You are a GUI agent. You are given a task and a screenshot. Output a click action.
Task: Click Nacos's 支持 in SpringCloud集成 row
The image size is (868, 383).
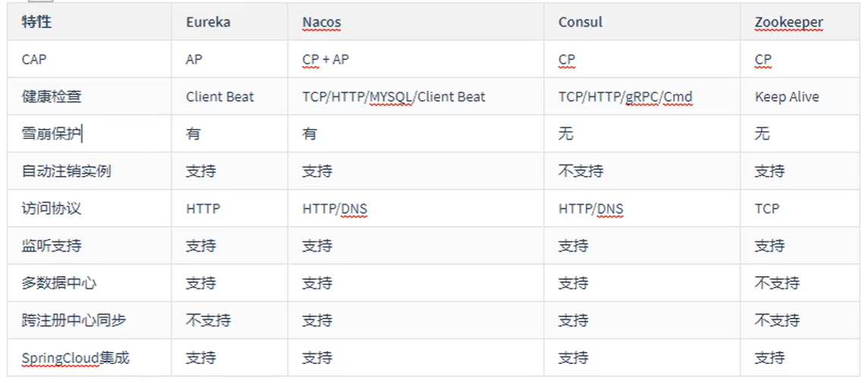point(317,357)
